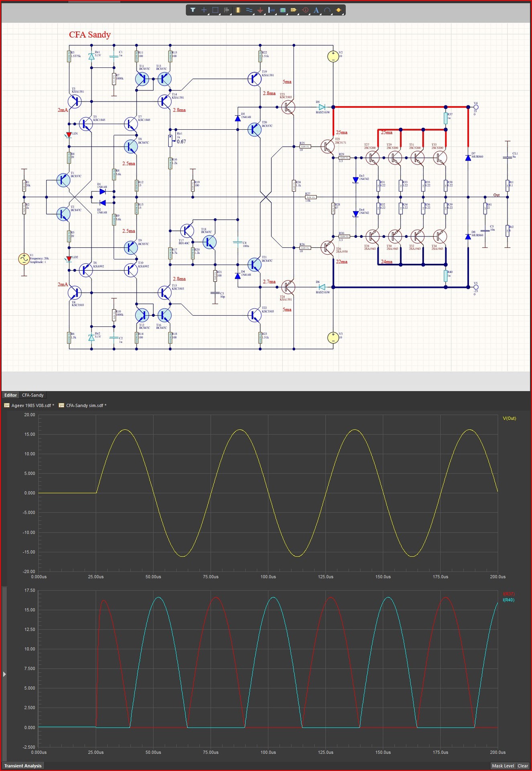Viewport: 532px width, 771px height.
Task: Click the ground power port icon
Action: (x=260, y=10)
